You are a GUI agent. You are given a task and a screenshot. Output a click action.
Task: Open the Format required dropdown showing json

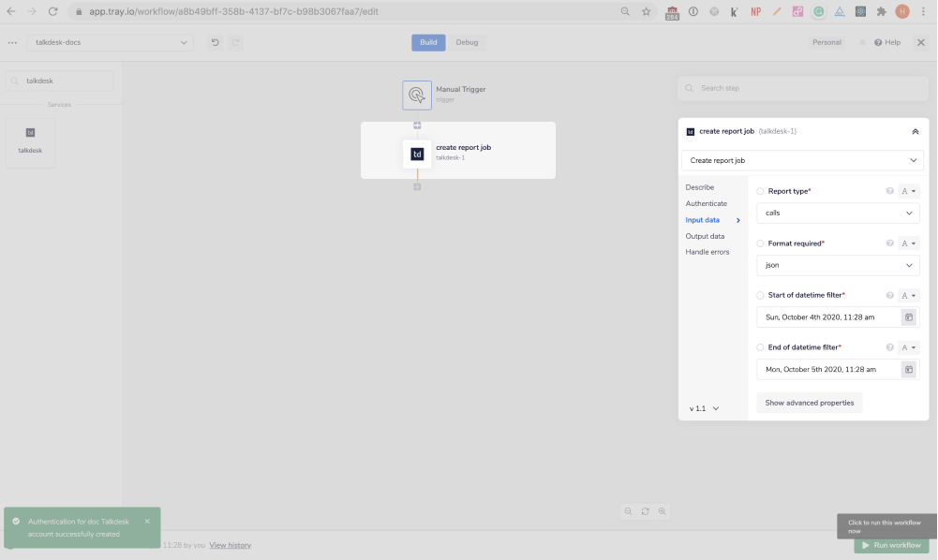tap(837, 265)
